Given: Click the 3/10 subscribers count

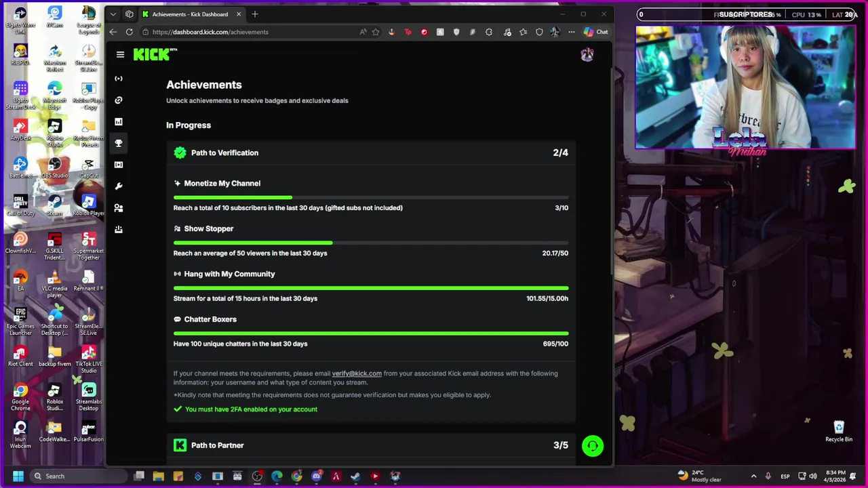Looking at the screenshot, I should point(561,208).
